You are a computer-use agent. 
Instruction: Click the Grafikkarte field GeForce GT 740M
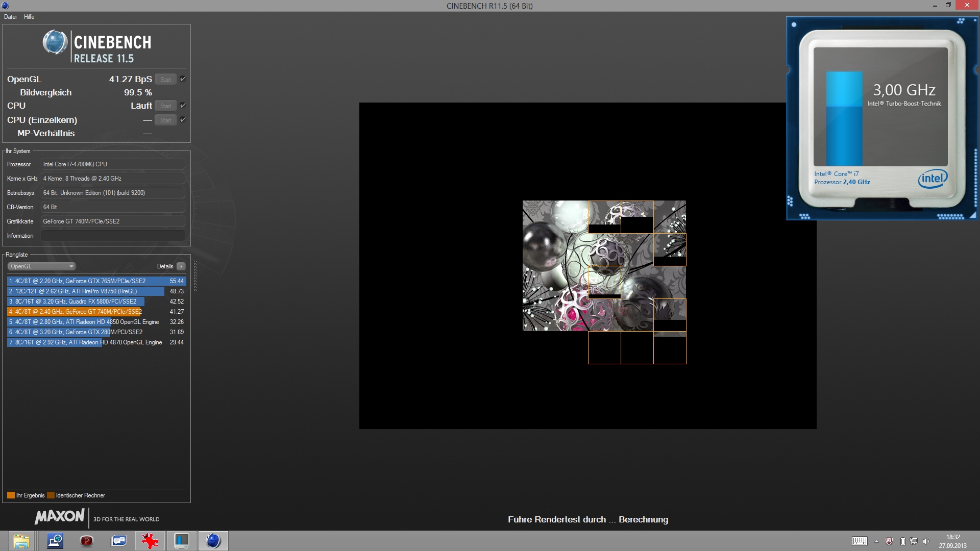tap(113, 221)
